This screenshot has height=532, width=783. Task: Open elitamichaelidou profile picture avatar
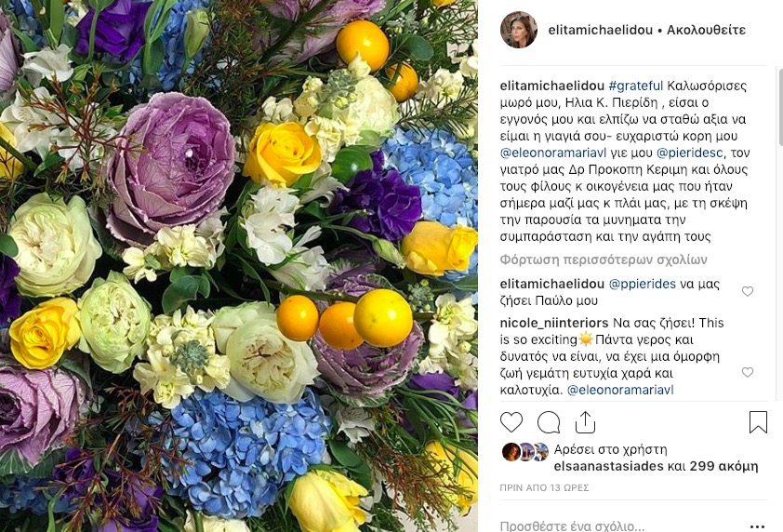click(519, 30)
